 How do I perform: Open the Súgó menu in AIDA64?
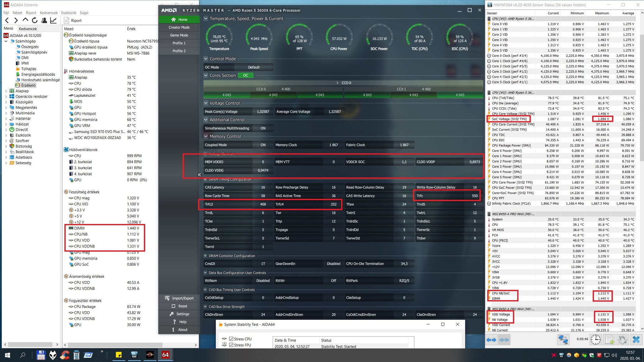[84, 13]
